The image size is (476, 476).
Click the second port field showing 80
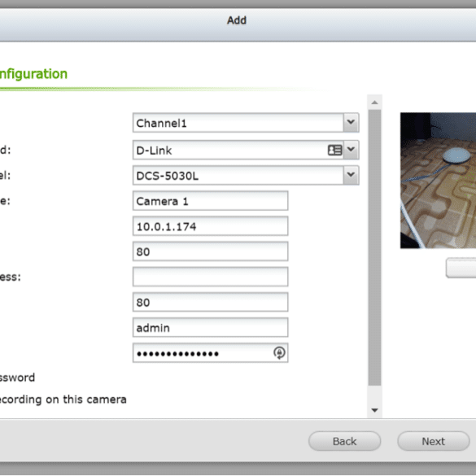pyautogui.click(x=211, y=302)
